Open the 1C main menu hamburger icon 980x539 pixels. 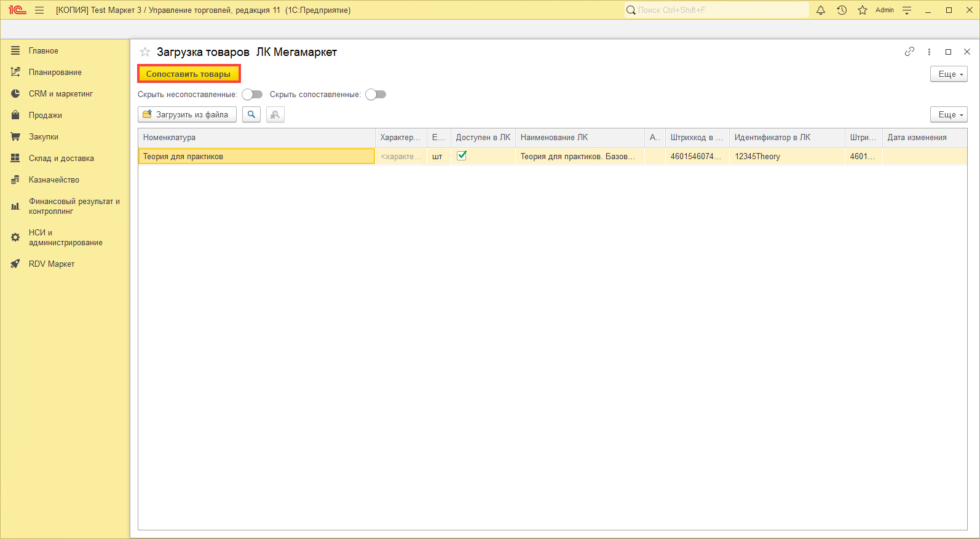pyautogui.click(x=39, y=10)
